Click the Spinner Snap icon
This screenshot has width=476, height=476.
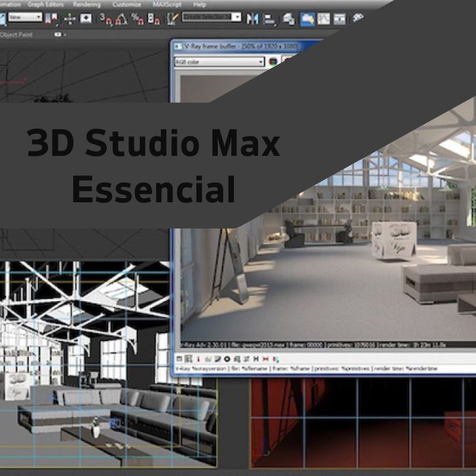(x=154, y=18)
